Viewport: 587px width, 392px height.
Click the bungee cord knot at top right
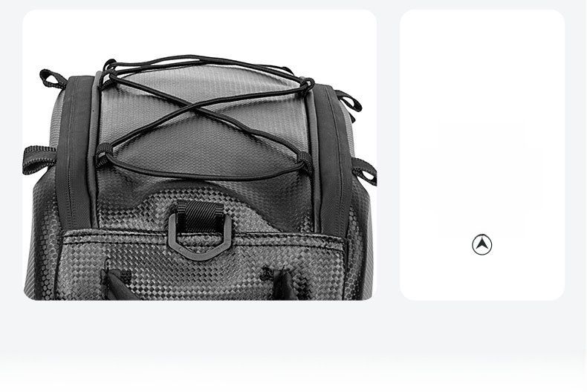coord(306,84)
